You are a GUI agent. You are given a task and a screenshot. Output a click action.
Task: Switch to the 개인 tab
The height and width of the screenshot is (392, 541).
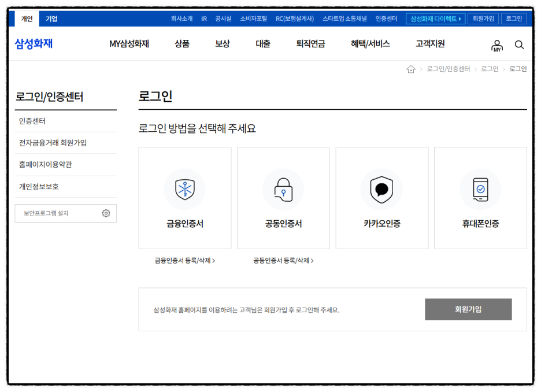coord(27,19)
